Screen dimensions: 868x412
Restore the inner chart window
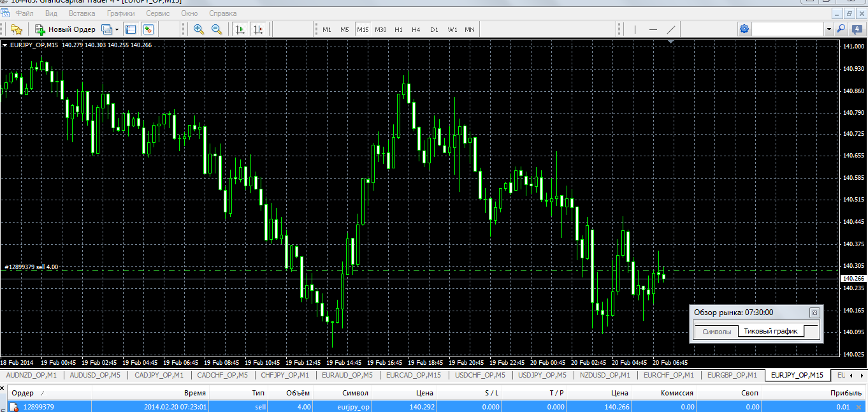click(850, 13)
